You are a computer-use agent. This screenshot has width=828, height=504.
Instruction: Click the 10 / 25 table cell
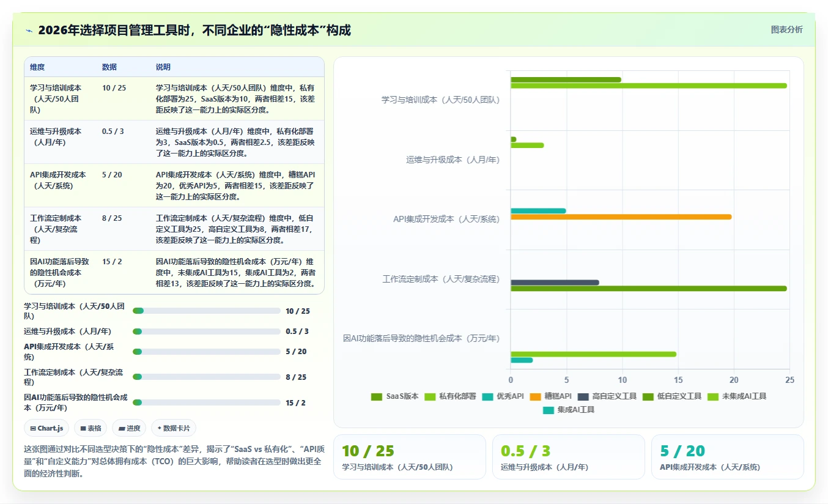114,88
